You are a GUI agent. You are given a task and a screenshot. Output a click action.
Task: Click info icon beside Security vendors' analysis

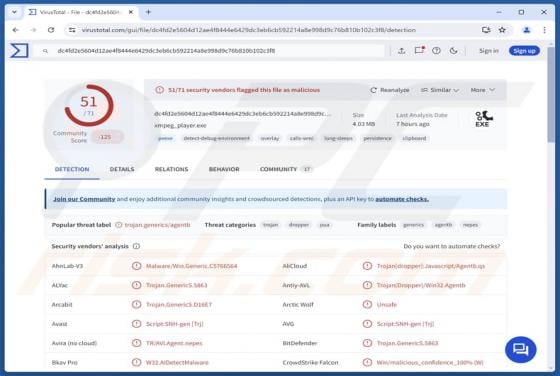pyautogui.click(x=136, y=246)
